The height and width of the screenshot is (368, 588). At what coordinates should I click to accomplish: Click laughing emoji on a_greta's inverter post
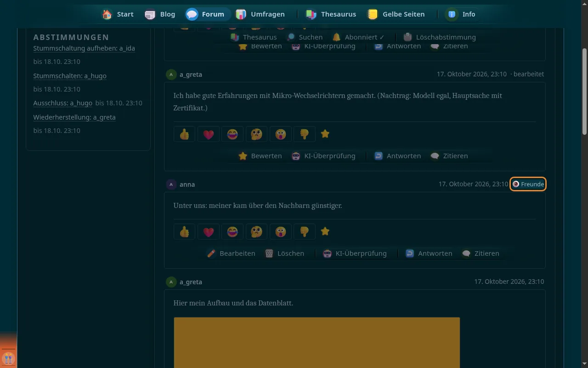pos(232,134)
